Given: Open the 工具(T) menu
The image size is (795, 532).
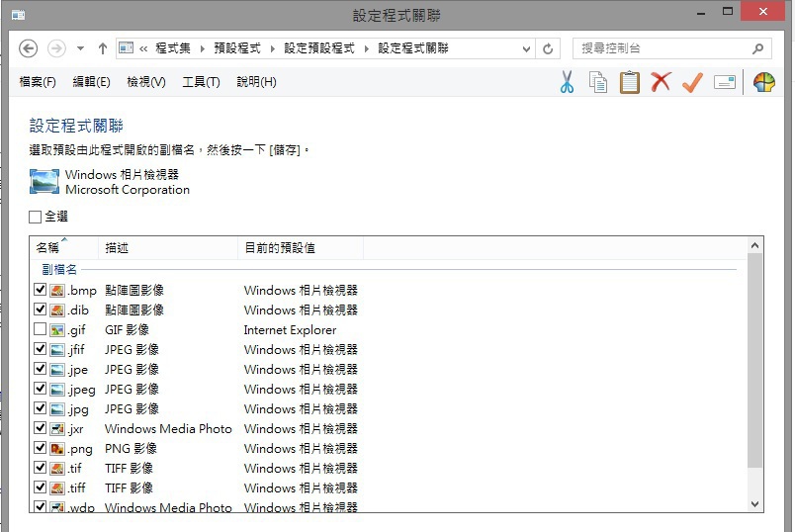Looking at the screenshot, I should coord(201,82).
